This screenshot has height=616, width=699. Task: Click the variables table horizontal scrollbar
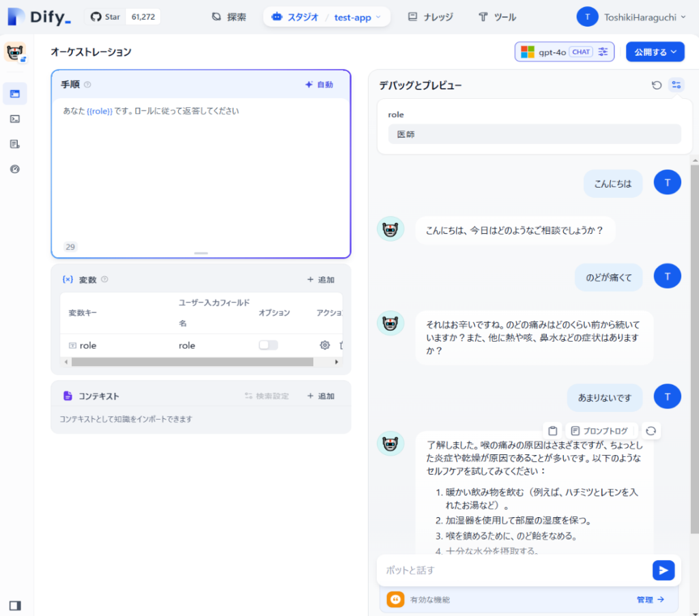[192, 362]
